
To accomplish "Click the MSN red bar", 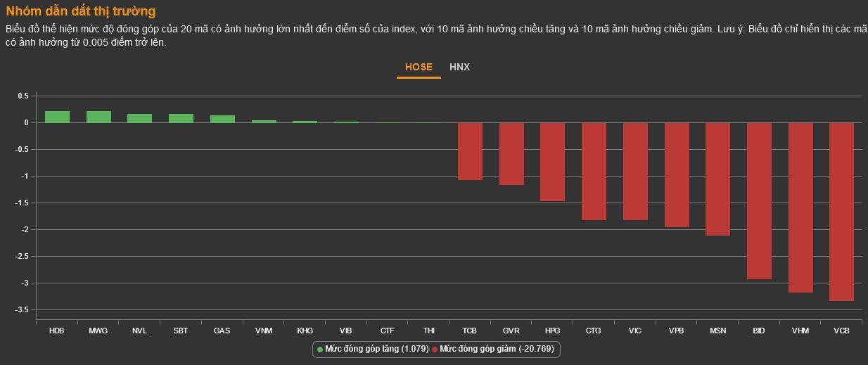I will (x=717, y=179).
